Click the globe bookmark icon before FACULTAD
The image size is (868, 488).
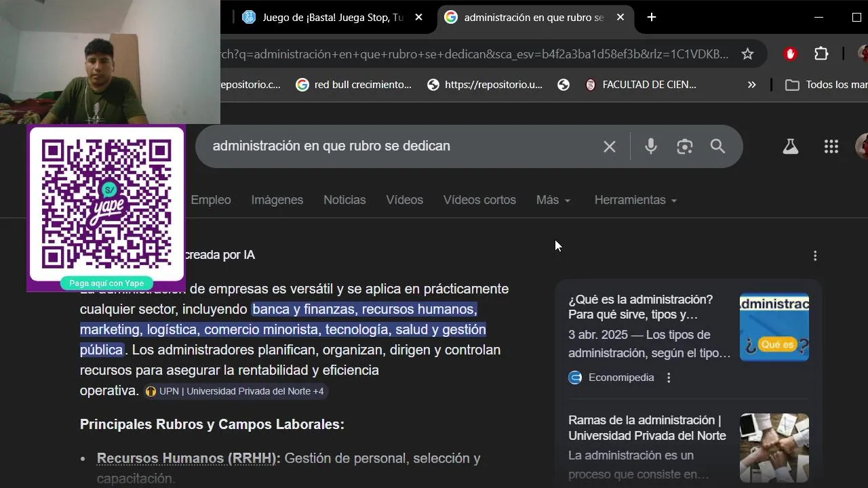tap(564, 85)
